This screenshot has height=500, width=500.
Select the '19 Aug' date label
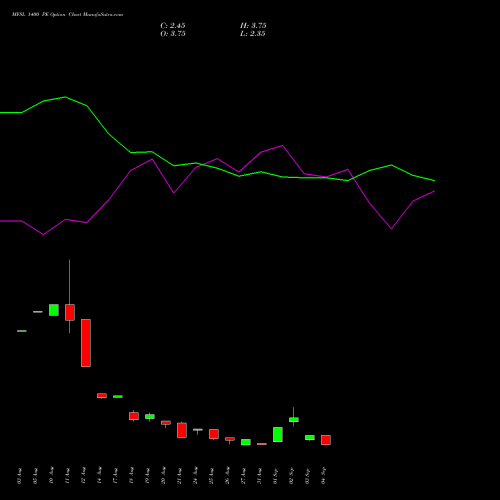pos(147,476)
